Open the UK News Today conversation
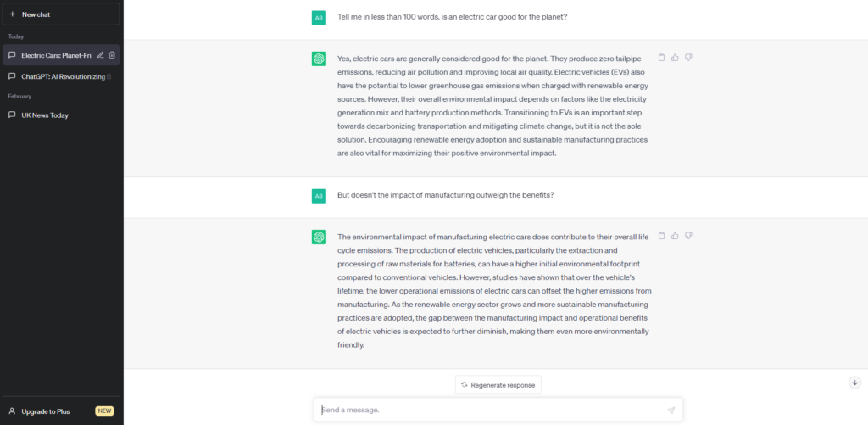This screenshot has height=425, width=868. pos(61,115)
